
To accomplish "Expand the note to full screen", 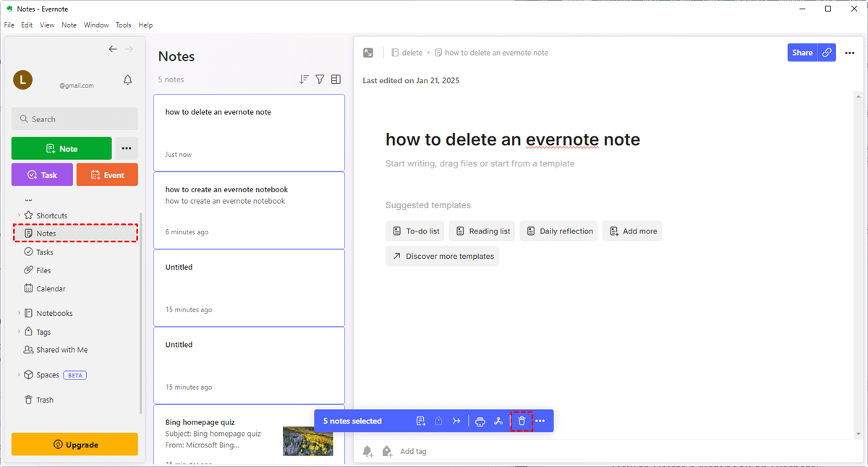I will (x=368, y=53).
